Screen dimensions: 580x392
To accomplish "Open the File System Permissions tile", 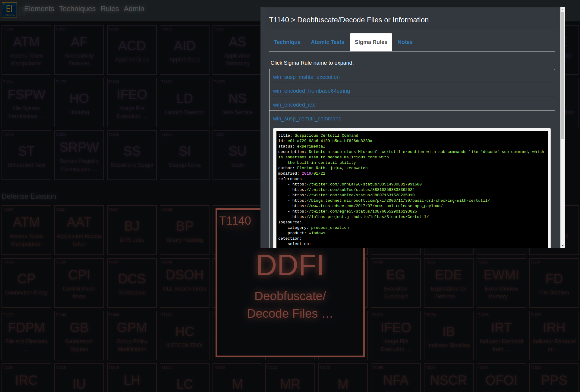I will tap(26, 103).
